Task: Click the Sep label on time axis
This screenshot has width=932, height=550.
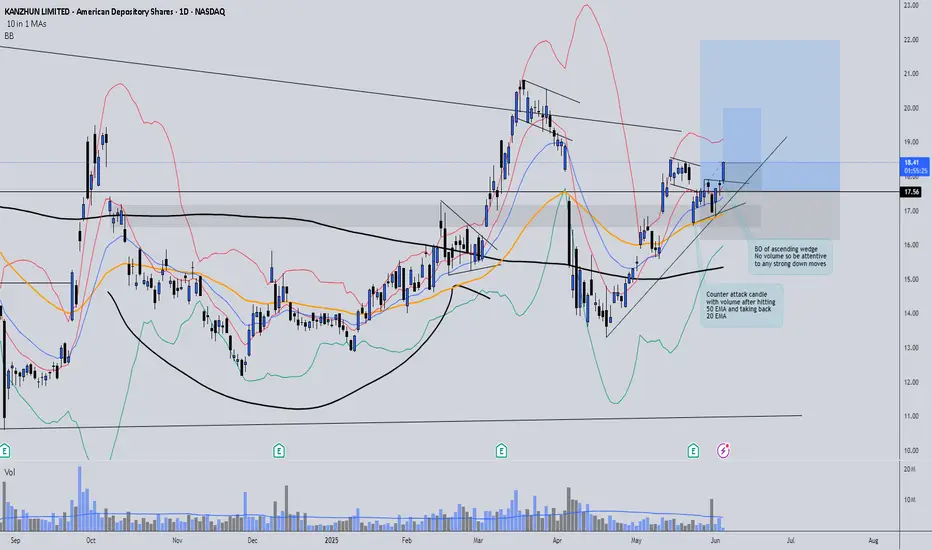Action: pos(15,540)
